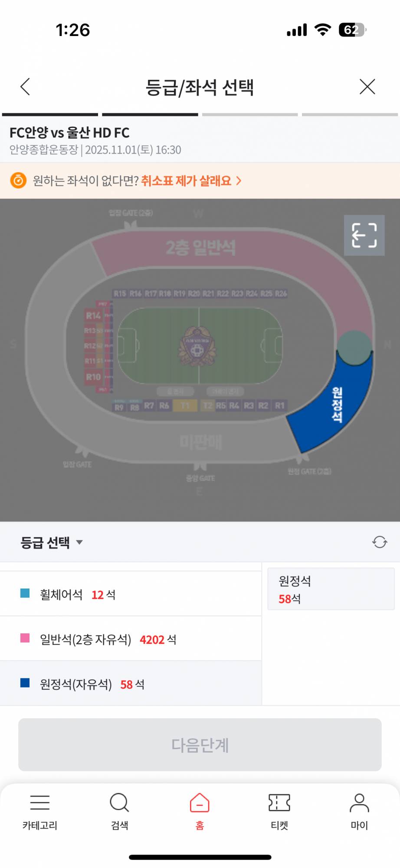This screenshot has height=868, width=400.
Task: Tap the fullscreen map expand icon
Action: click(364, 235)
